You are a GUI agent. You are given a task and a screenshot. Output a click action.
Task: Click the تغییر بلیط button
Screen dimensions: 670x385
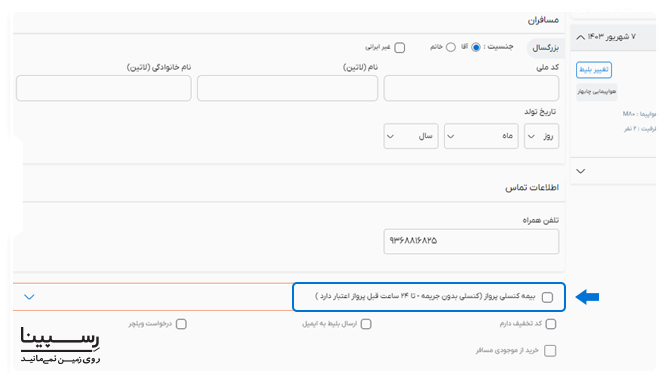(x=594, y=70)
